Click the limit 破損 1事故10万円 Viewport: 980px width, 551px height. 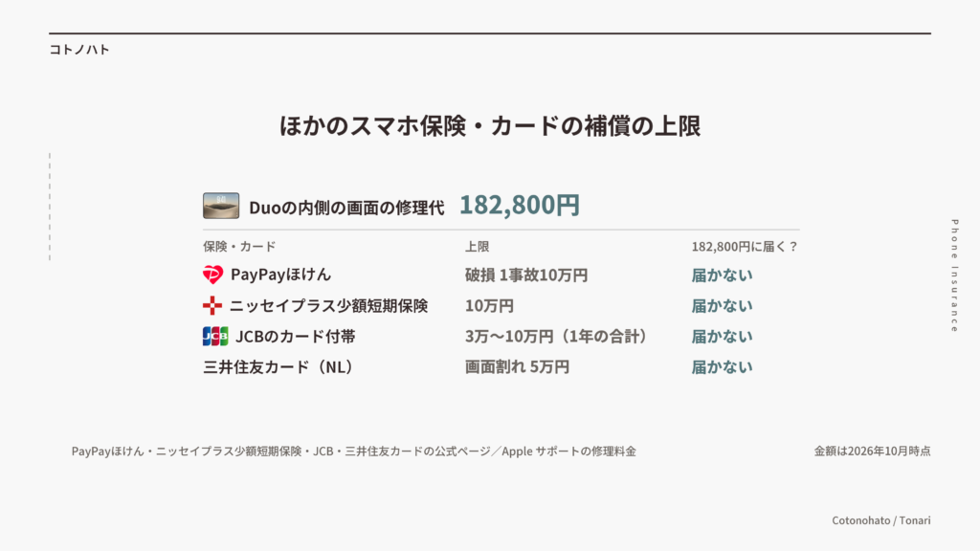[526, 275]
